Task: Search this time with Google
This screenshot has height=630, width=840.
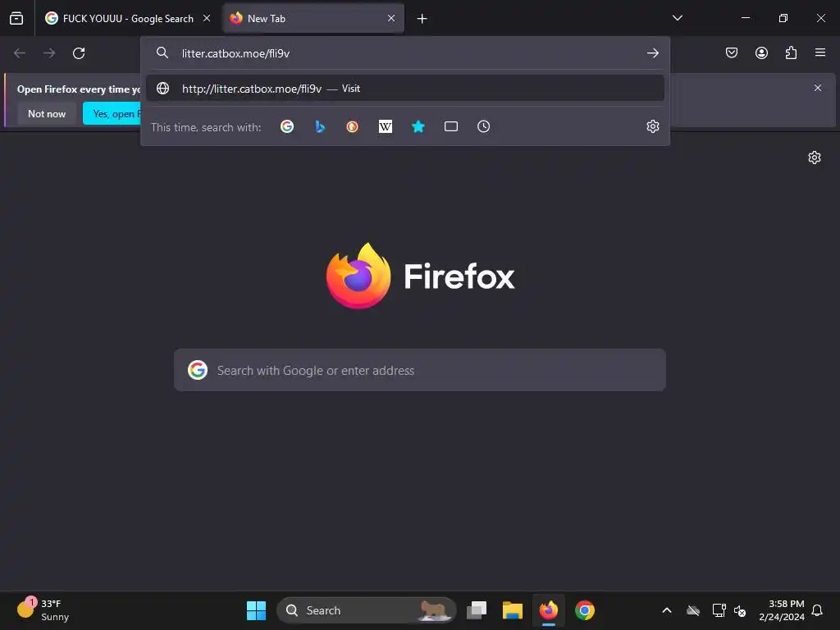Action: tap(287, 126)
